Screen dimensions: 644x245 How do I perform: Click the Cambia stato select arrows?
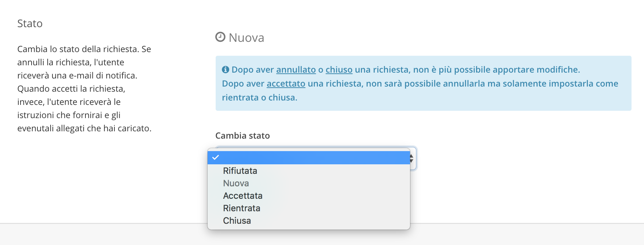click(x=412, y=158)
